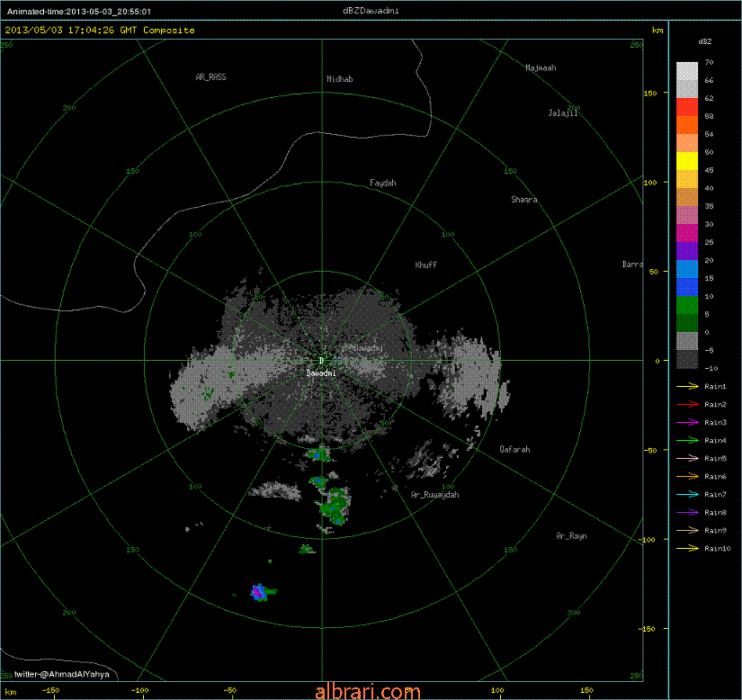
Task: Select the magenta Rain3 arrow icon
Action: click(x=687, y=422)
